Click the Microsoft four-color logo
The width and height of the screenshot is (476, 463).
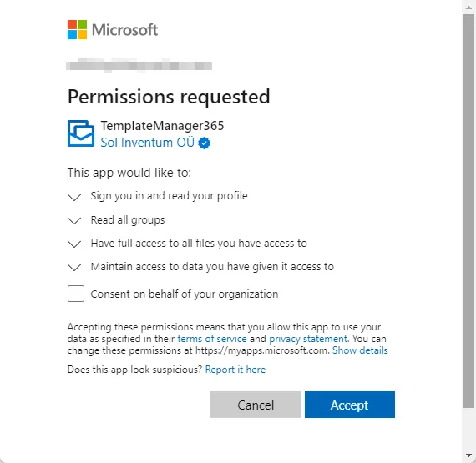click(77, 30)
